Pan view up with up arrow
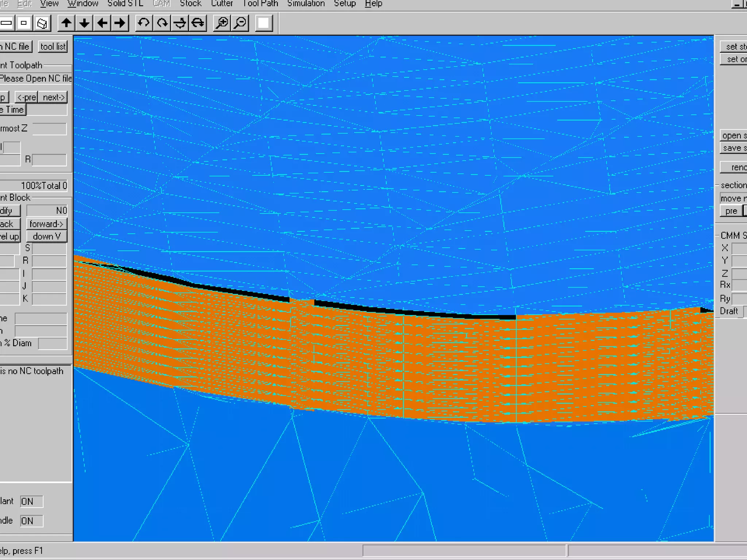This screenshot has height=560, width=747. click(x=66, y=23)
